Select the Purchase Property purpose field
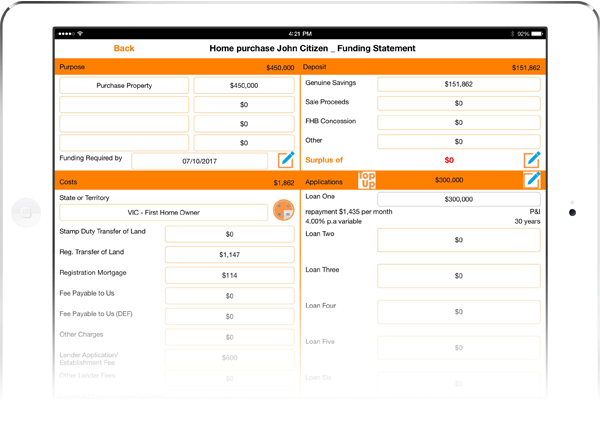Viewport: 600px width, 424px height. [124, 85]
